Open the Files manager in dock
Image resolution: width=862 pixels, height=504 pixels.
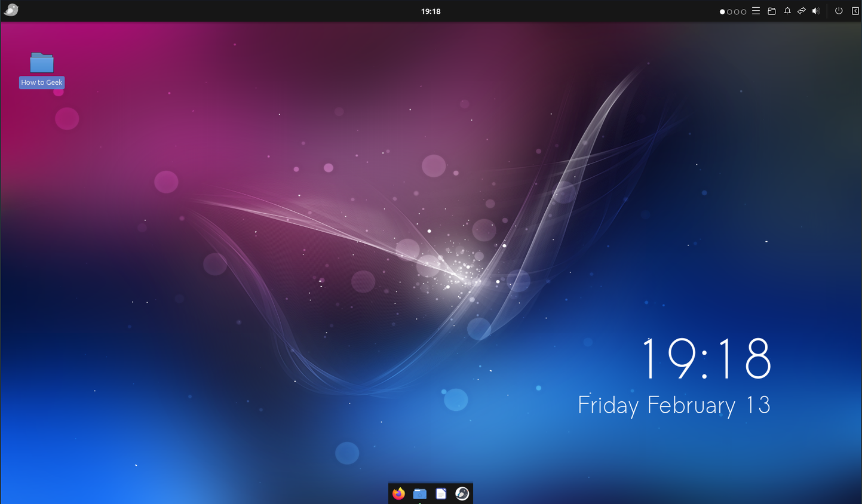pyautogui.click(x=420, y=493)
